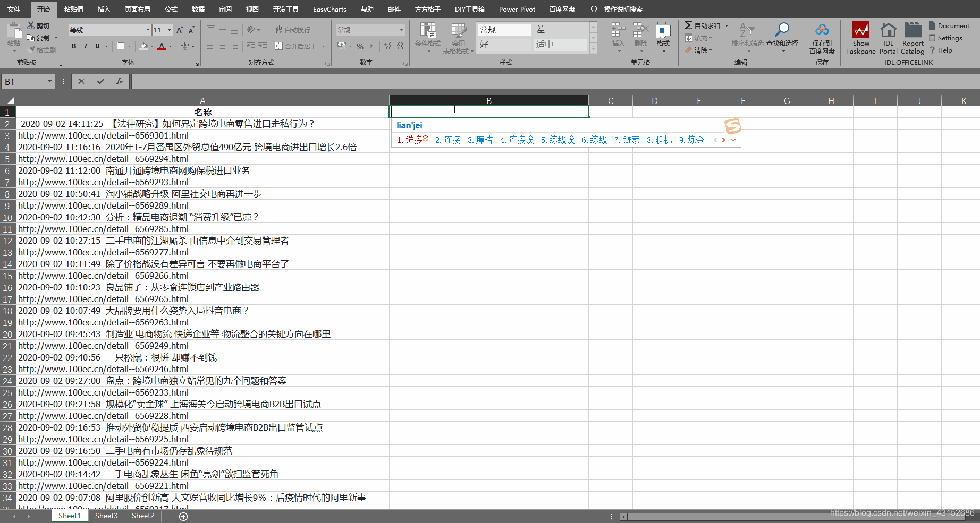The image size is (980, 523).
Task: Switch to the Sheet3 tab
Action: click(106, 516)
